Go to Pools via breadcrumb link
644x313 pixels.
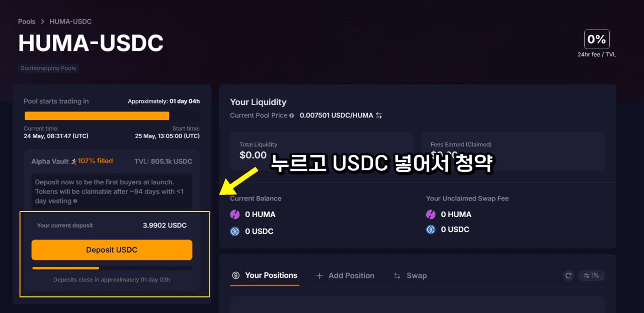(27, 22)
